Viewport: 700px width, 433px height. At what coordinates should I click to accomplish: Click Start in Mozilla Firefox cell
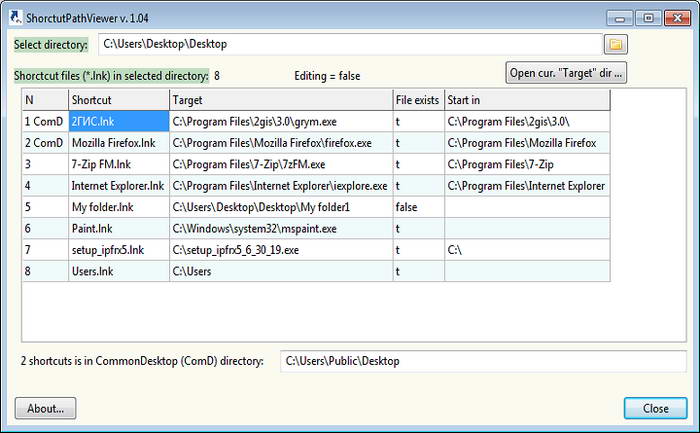pos(527,143)
